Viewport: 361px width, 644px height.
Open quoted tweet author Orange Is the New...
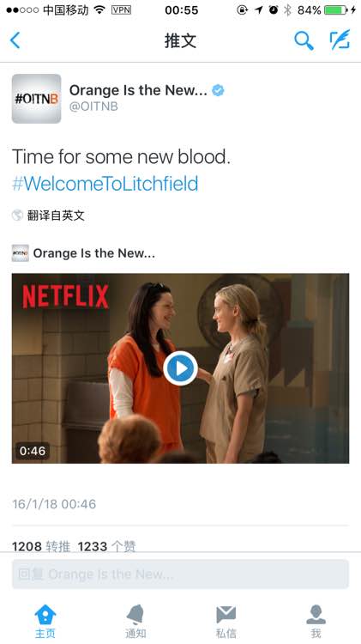tap(94, 253)
